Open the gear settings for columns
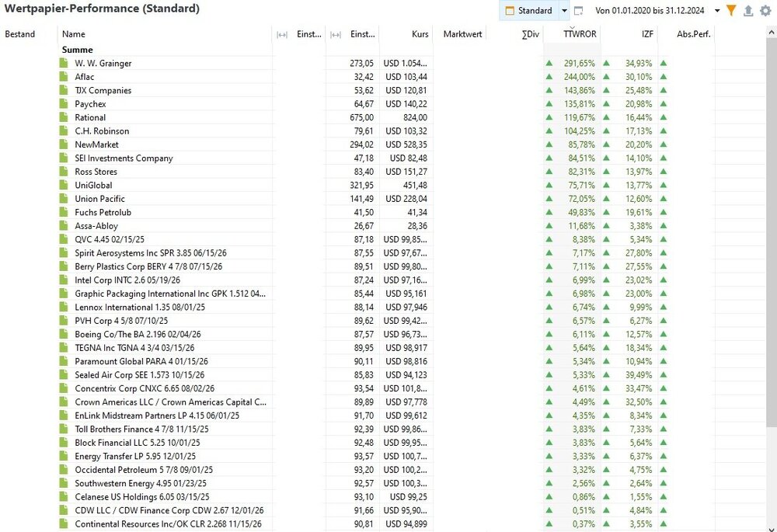Image resolution: width=777 pixels, height=532 pixels. (765, 10)
